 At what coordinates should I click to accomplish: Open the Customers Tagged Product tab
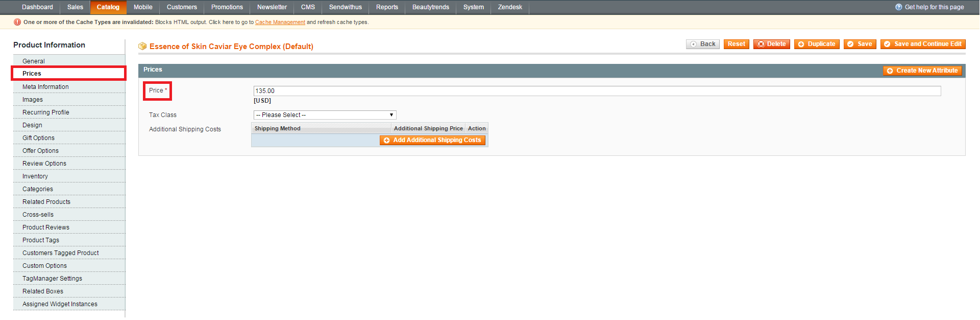[69, 253]
